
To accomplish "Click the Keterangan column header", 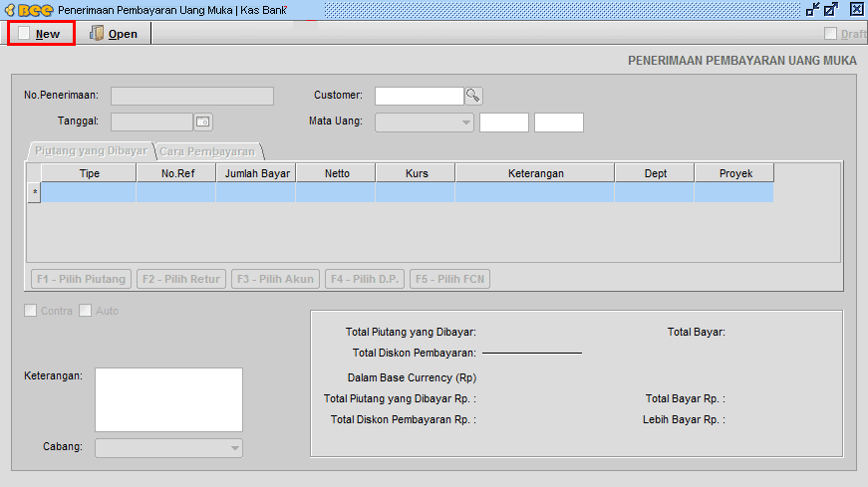I will coord(535,173).
